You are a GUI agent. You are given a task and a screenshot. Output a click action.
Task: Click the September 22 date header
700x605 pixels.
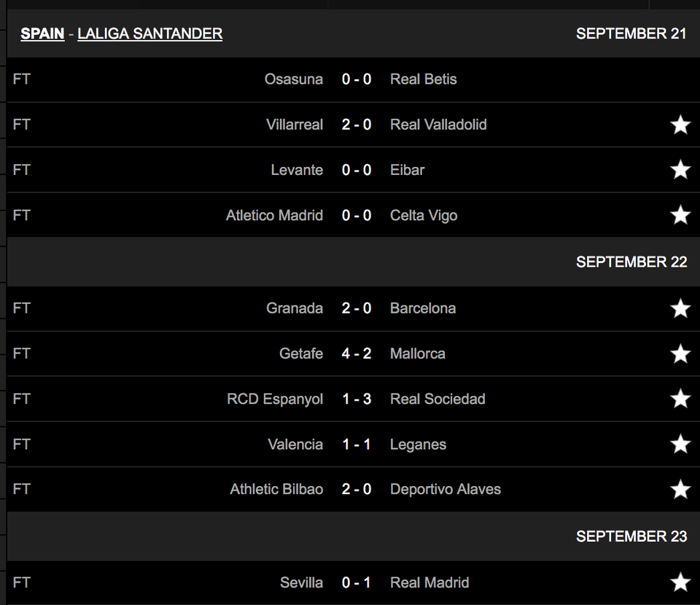pos(631,262)
